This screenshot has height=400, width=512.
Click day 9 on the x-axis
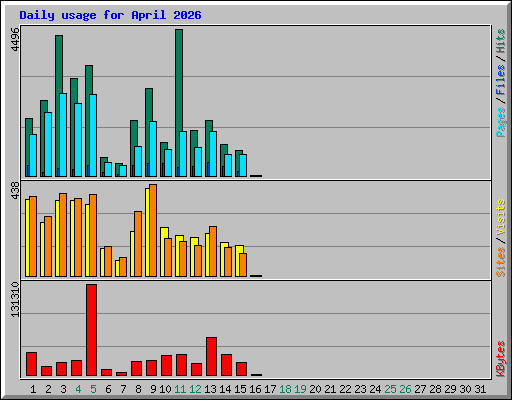tap(153, 389)
